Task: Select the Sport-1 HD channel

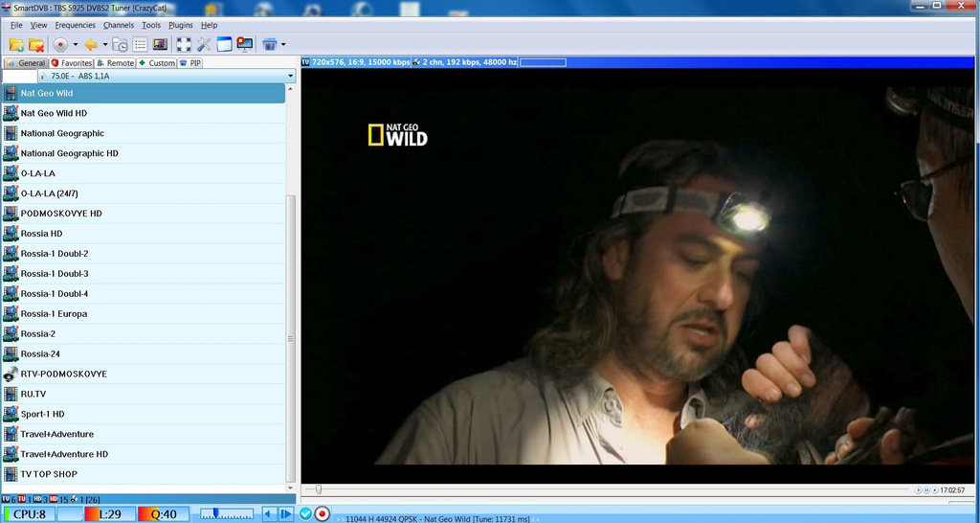Action: coord(144,414)
